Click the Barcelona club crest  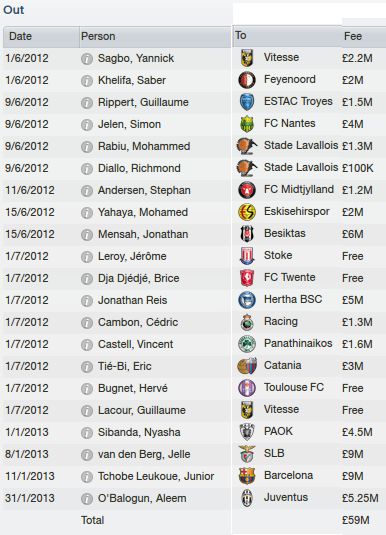(246, 476)
